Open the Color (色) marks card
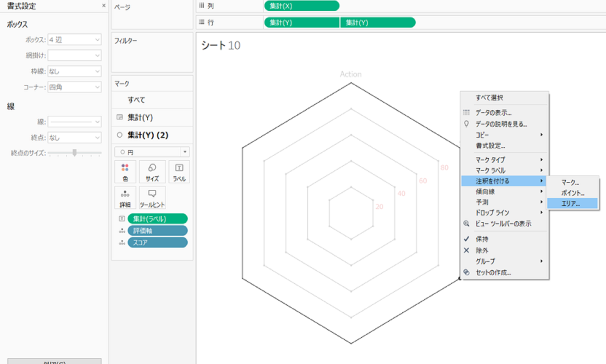The width and height of the screenshot is (606, 364). point(125,172)
